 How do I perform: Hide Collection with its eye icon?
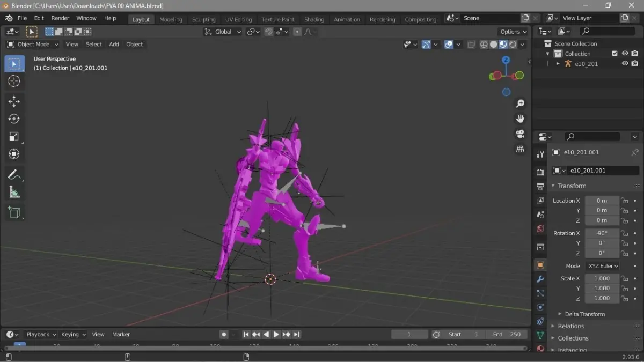tap(625, 54)
